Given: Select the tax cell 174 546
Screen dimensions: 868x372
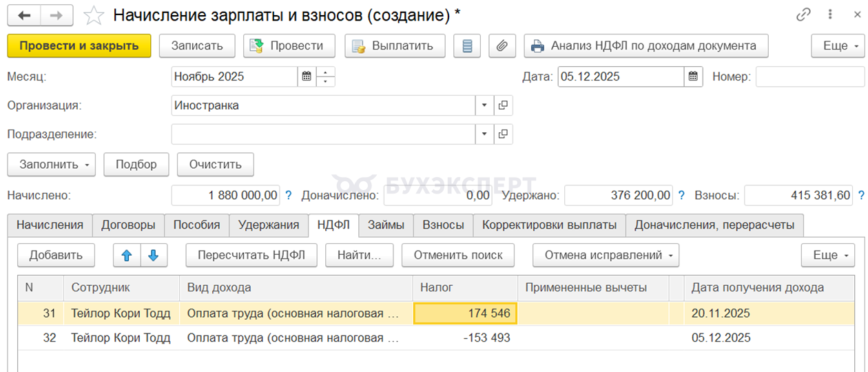Looking at the screenshot, I should [x=465, y=313].
